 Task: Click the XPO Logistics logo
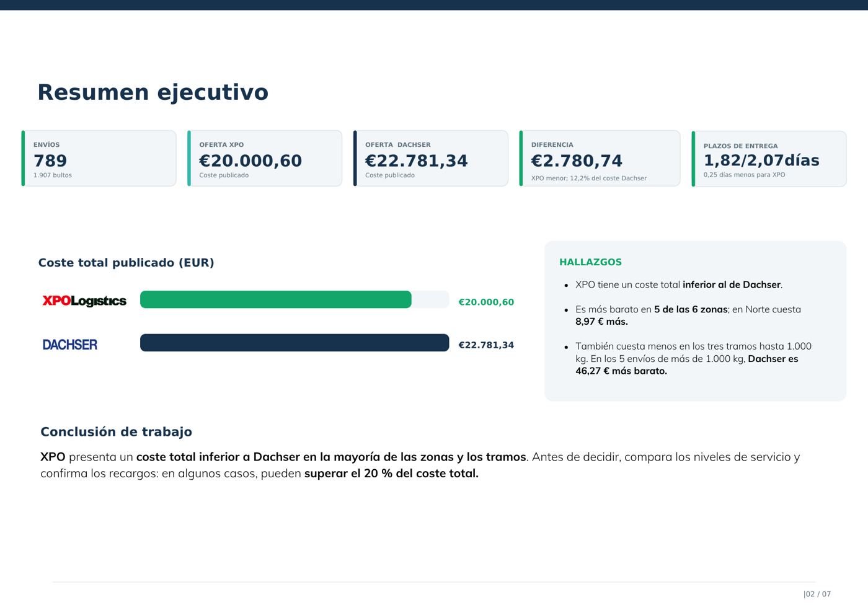tap(84, 301)
